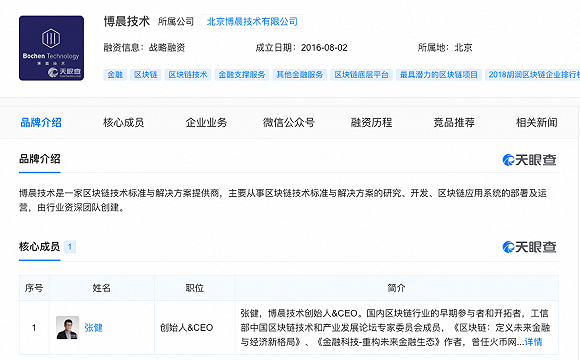Switch to the 品牌介绍 tab

41,122
